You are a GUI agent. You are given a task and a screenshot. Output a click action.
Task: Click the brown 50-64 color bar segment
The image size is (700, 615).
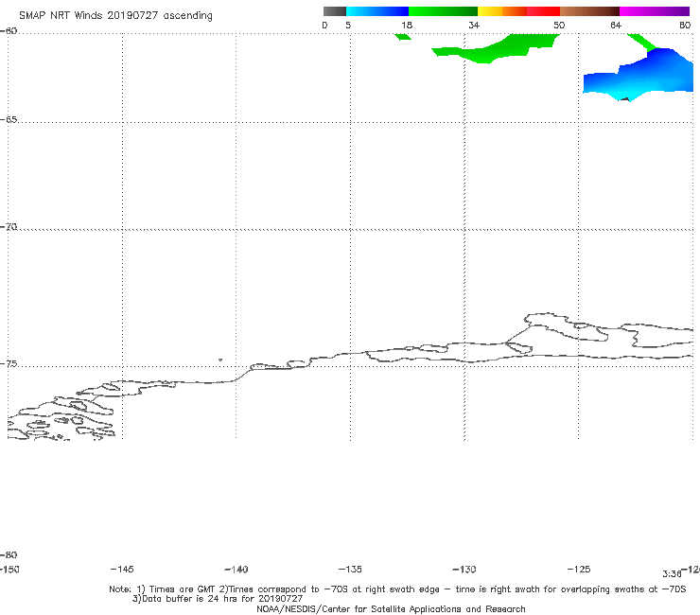coord(589,11)
